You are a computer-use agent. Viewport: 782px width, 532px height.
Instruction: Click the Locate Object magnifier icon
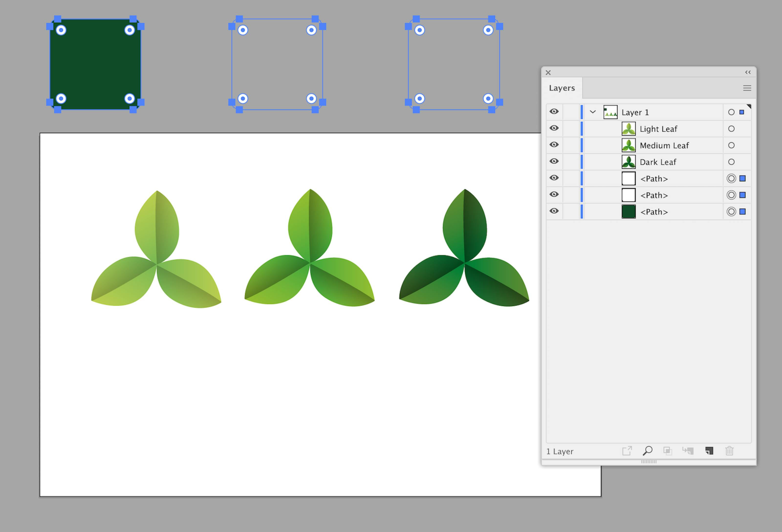(648, 451)
